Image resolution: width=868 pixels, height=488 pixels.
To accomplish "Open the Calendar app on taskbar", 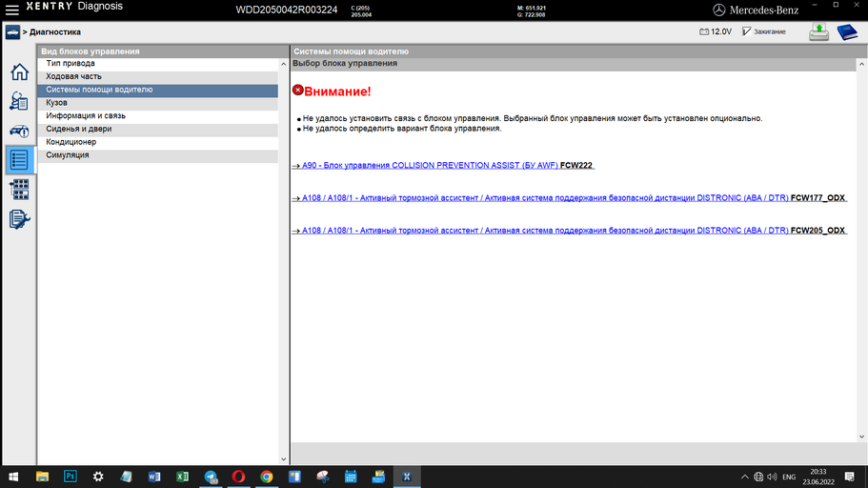I will (351, 477).
